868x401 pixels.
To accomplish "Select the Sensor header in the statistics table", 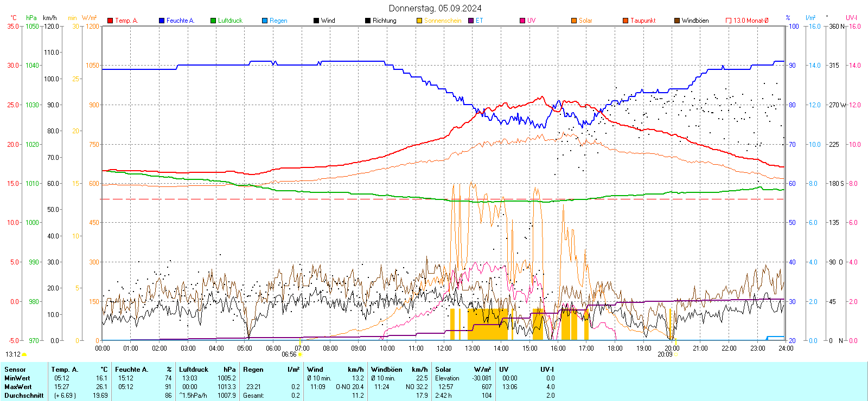I will 15,370.
